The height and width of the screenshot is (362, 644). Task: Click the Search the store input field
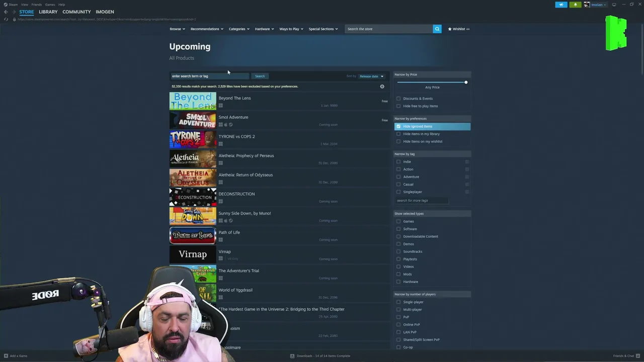[388, 29]
